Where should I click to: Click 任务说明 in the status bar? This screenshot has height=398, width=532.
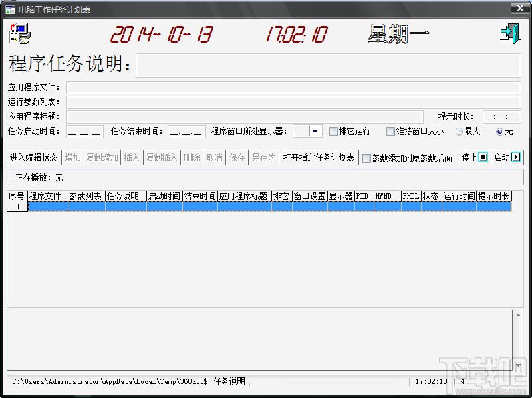[229, 381]
